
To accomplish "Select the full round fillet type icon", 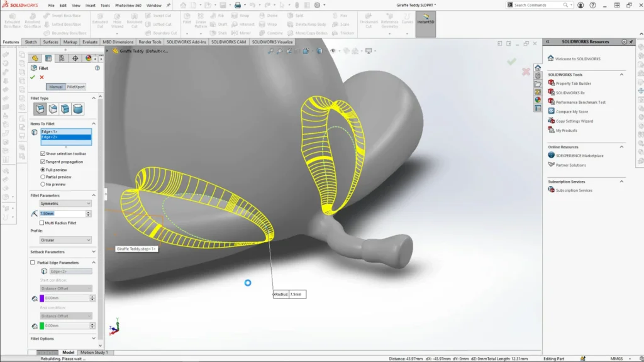I will 78,109.
